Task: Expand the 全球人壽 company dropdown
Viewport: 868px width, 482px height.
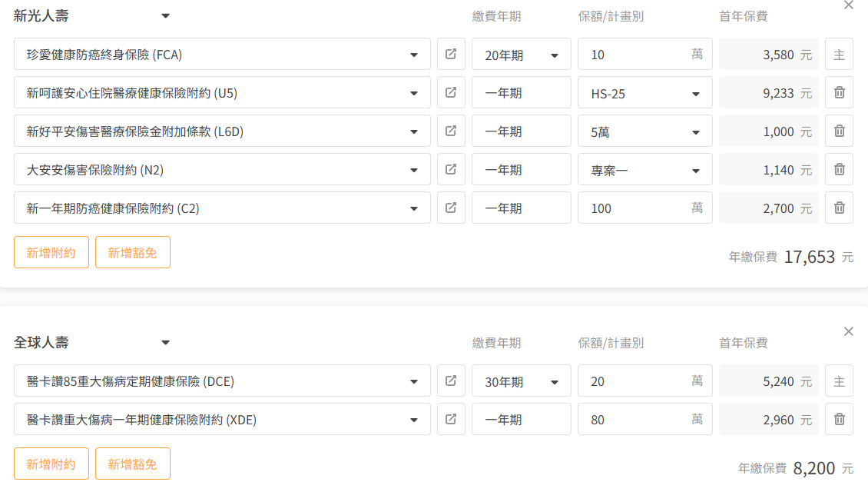Action: pos(165,342)
